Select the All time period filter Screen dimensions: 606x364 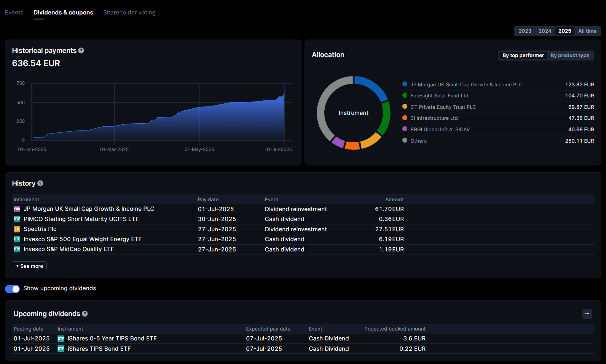587,31
